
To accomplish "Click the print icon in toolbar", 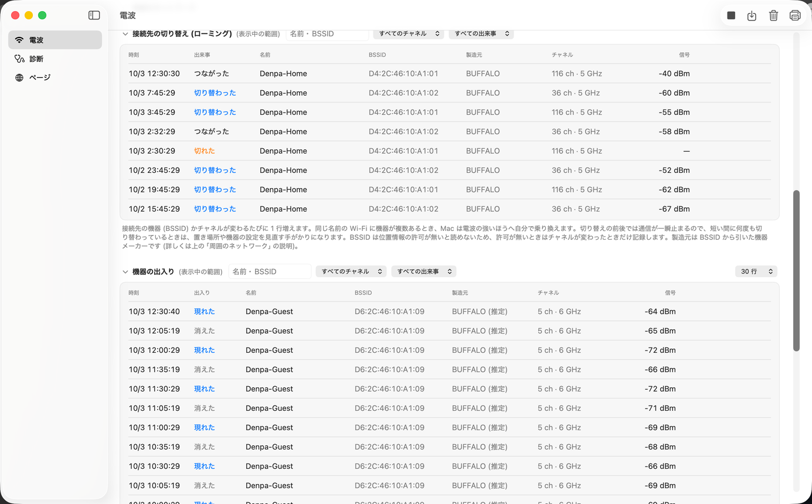I will click(795, 16).
